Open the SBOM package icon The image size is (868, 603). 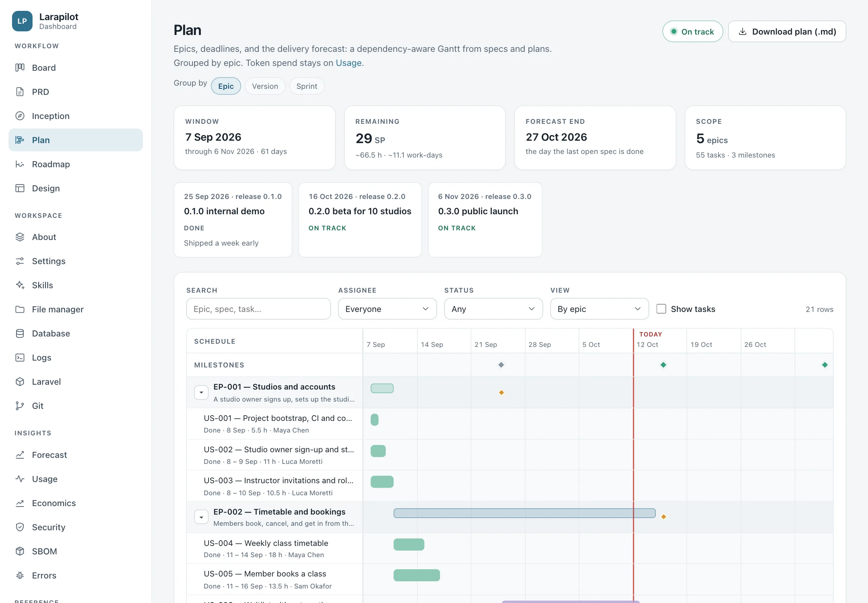point(20,551)
